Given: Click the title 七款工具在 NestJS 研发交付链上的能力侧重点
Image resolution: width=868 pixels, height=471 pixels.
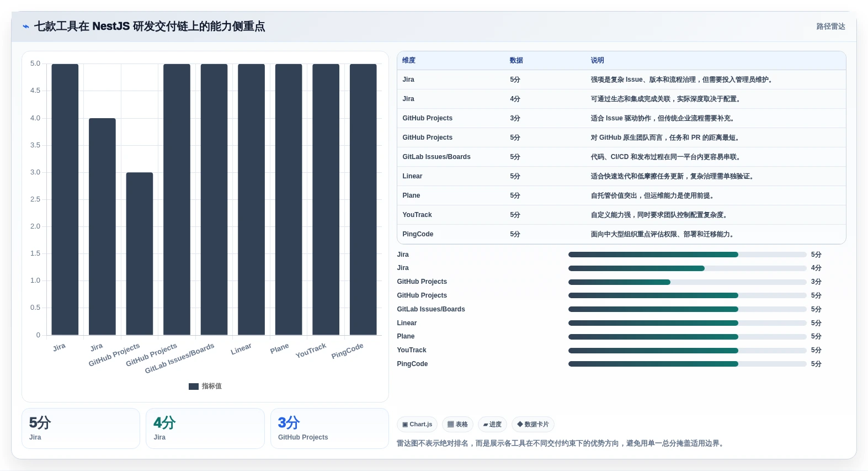Looking at the screenshot, I should coord(150,27).
